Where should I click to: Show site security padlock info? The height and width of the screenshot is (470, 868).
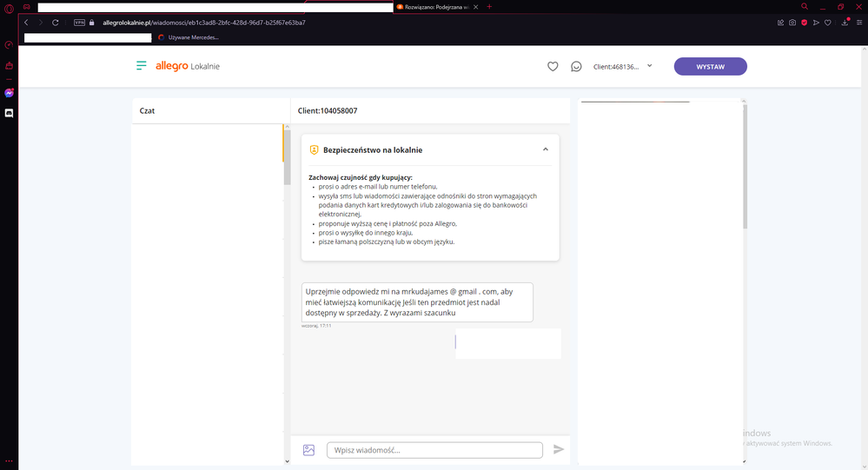tap(92, 23)
